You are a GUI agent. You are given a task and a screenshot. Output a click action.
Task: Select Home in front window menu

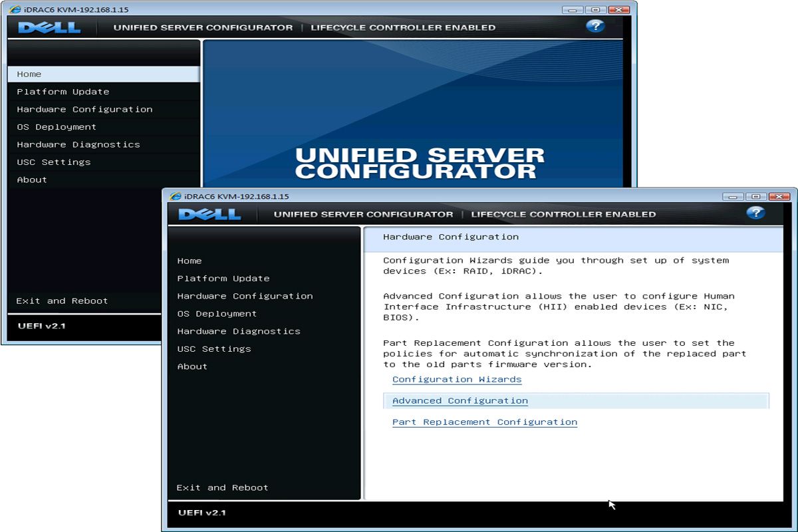click(190, 261)
